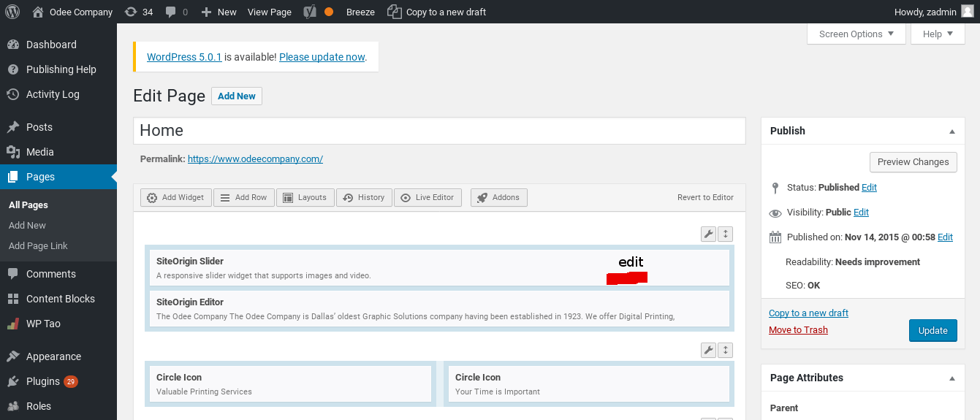Open WP Tao in the sidebar

[58, 324]
